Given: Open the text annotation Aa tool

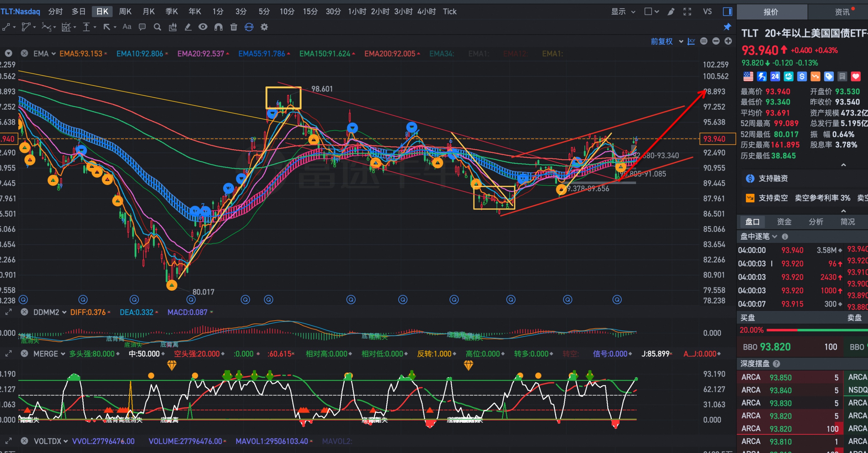Looking at the screenshot, I should click(x=127, y=27).
